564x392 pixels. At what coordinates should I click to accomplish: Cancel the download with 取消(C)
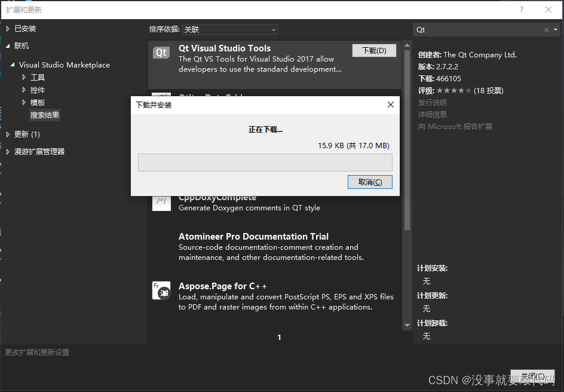point(370,182)
